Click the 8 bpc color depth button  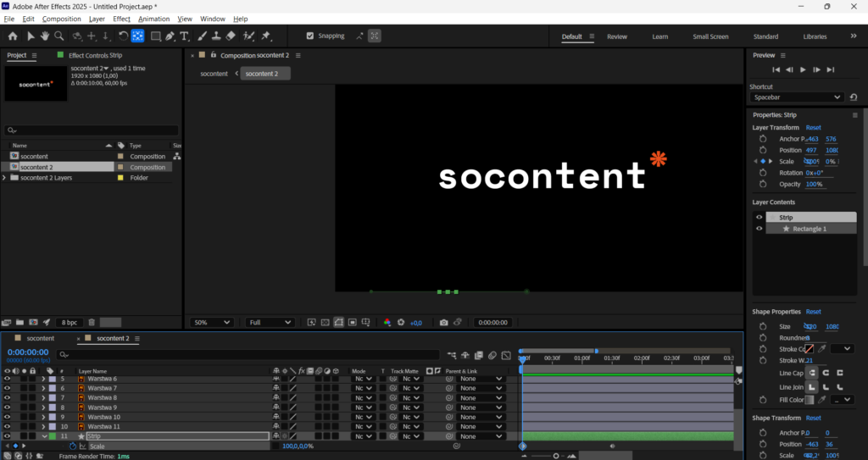click(x=70, y=322)
